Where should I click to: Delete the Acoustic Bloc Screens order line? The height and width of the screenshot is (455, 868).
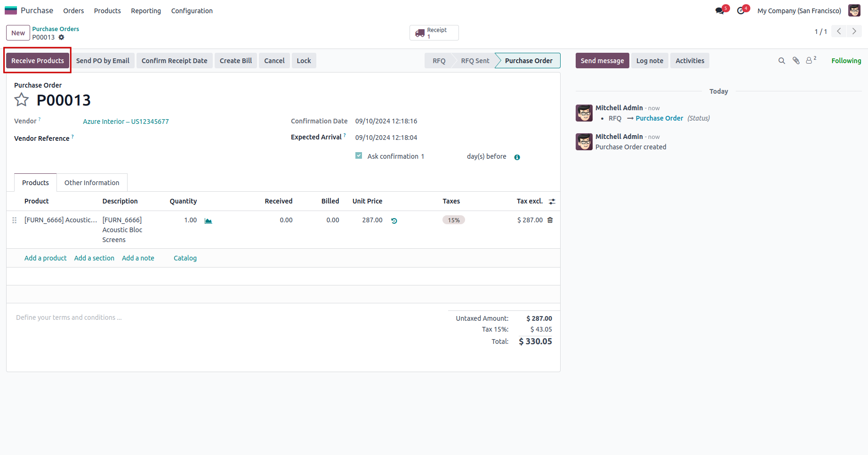550,220
